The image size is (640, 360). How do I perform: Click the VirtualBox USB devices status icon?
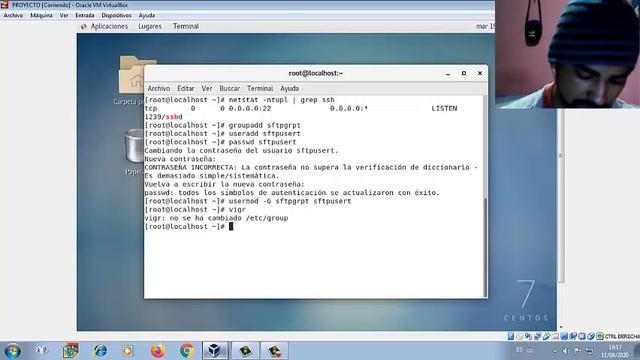547,336
